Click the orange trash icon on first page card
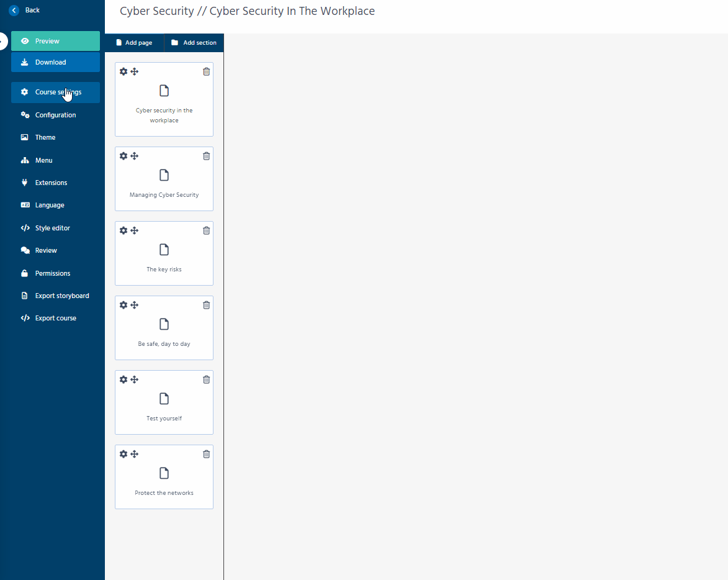Image resolution: width=728 pixels, height=580 pixels. pos(207,71)
